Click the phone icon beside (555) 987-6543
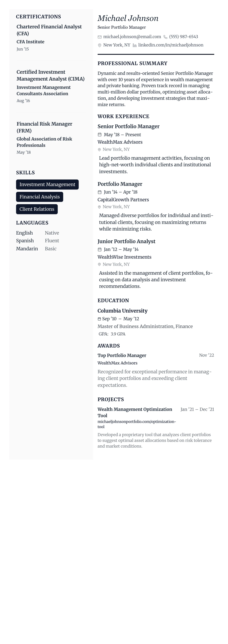 click(x=165, y=37)
